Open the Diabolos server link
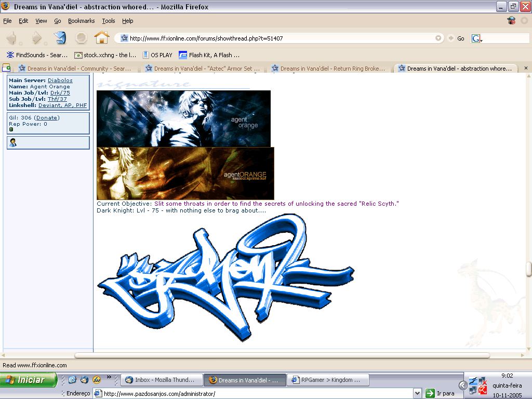Viewport: 532px width, 399px height. pyautogui.click(x=60, y=81)
